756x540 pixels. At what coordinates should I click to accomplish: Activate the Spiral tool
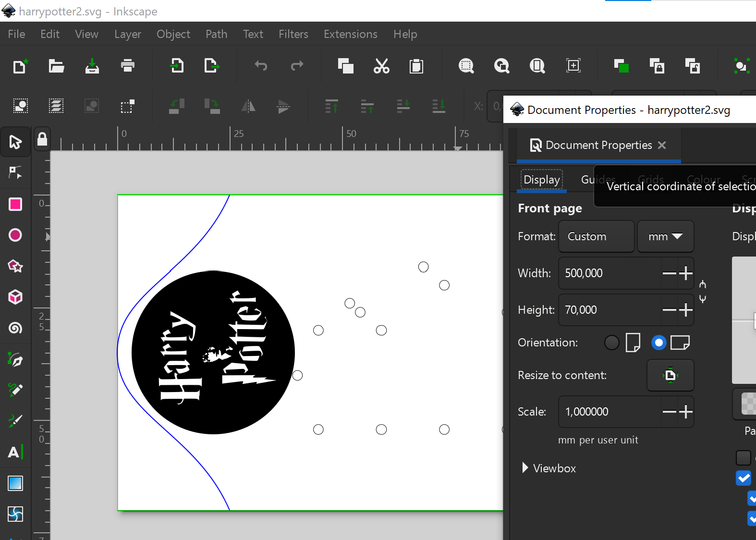click(15, 328)
